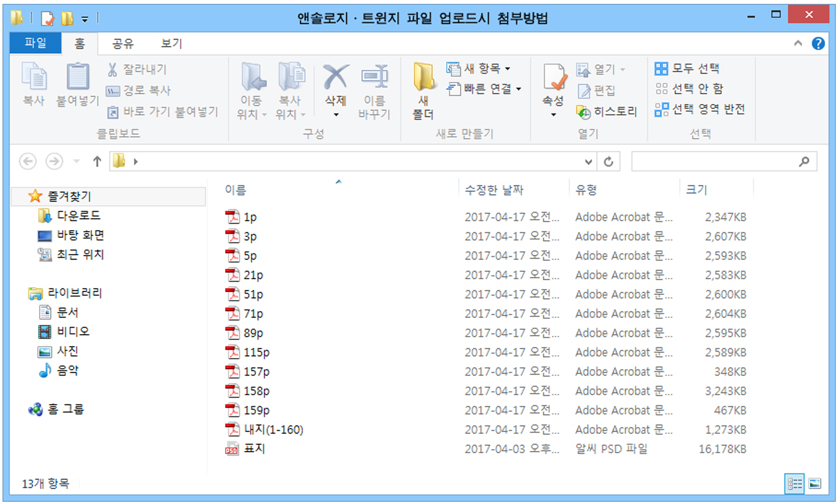Select Favorites (즐겨찾기) in navigation pane
The width and height of the screenshot is (840, 504).
pos(108,196)
